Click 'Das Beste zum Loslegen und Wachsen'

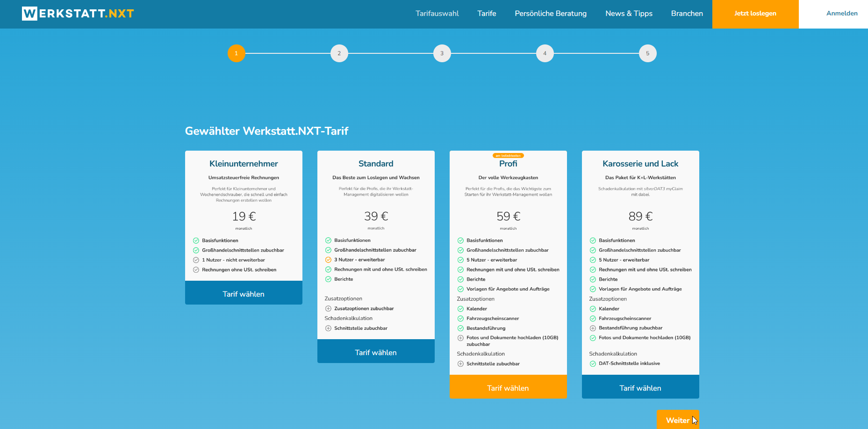click(x=376, y=178)
